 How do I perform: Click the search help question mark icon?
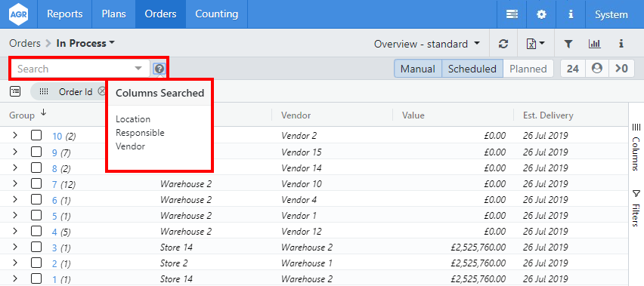pos(159,69)
